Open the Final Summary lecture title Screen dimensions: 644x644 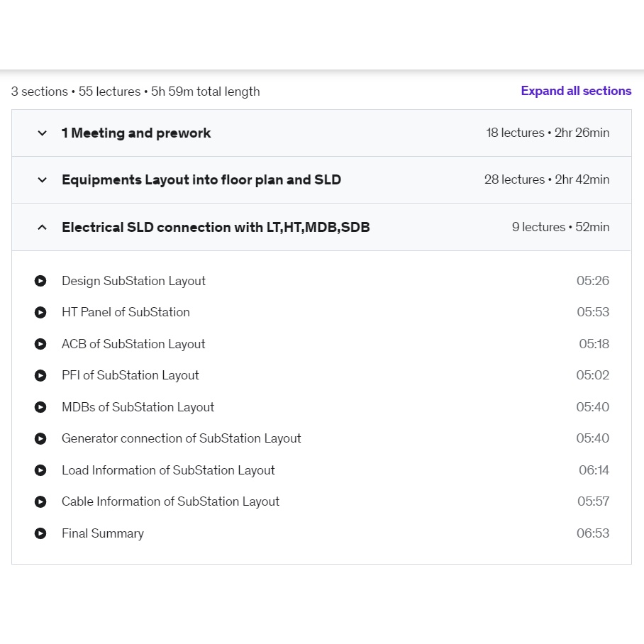point(103,533)
